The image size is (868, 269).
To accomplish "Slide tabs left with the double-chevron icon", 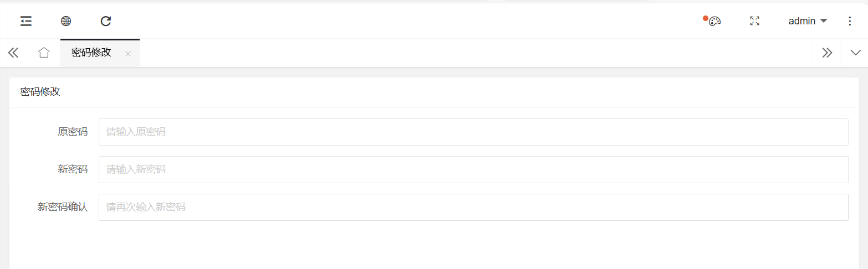I will (13, 53).
